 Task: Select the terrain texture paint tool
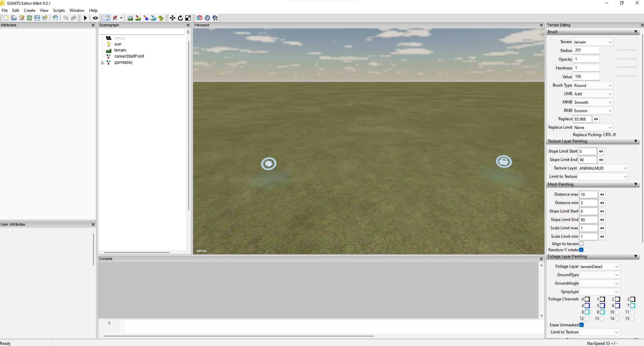(138, 18)
